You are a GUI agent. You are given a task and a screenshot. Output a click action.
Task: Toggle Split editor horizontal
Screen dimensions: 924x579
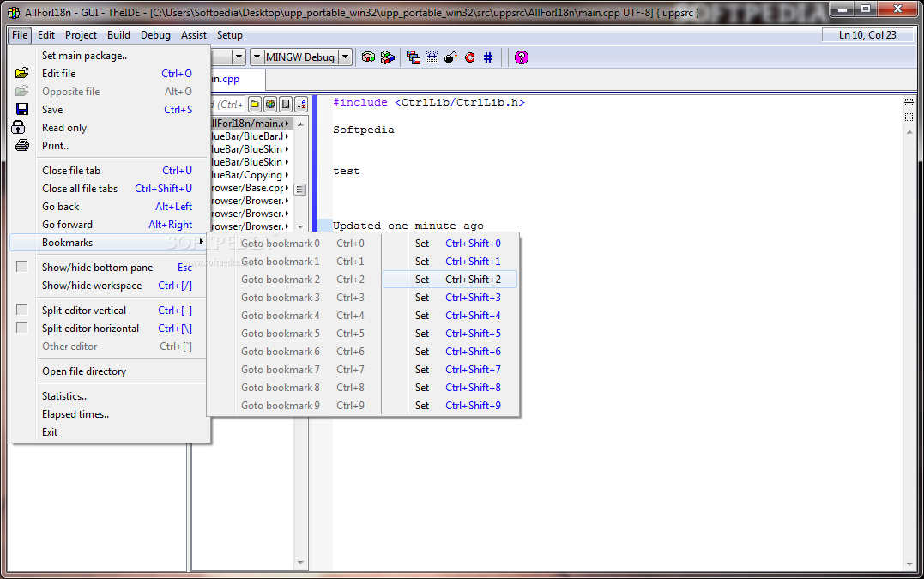tap(109, 329)
